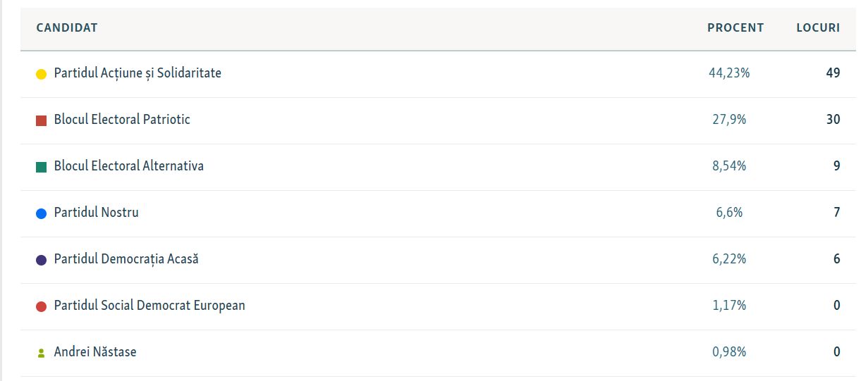
Task: Click the 44,23% percentage value
Action: coord(729,73)
